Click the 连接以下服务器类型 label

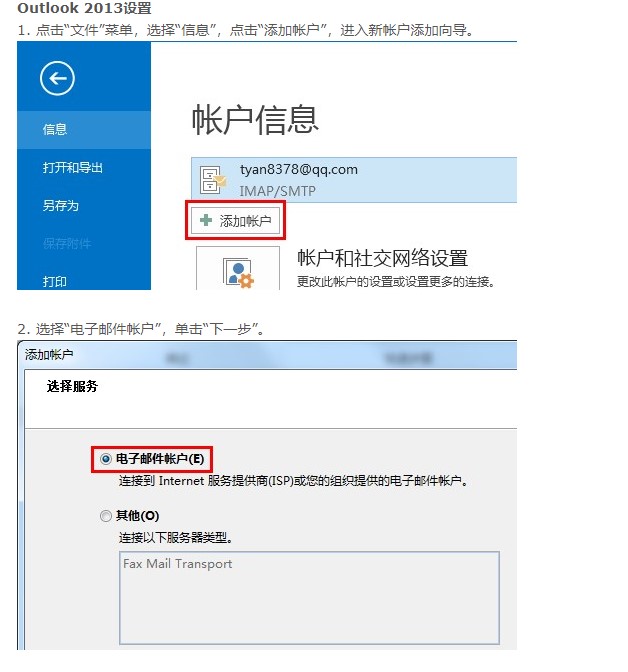176,537
